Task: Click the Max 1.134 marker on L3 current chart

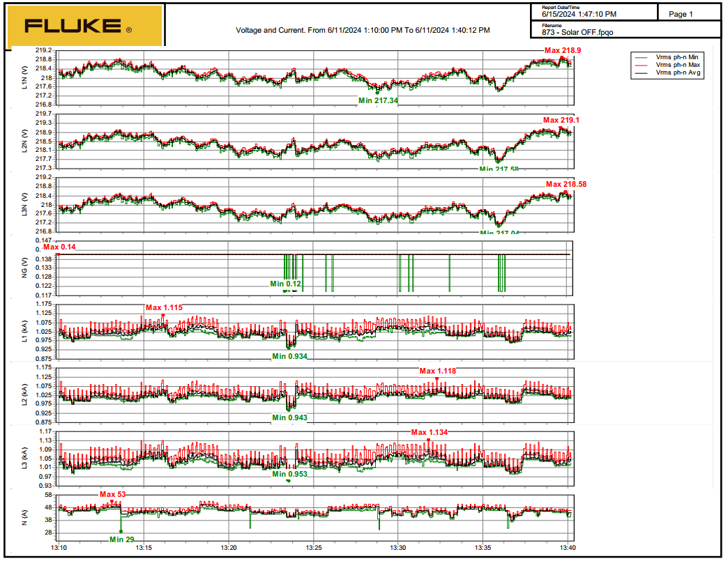Action: point(429,432)
